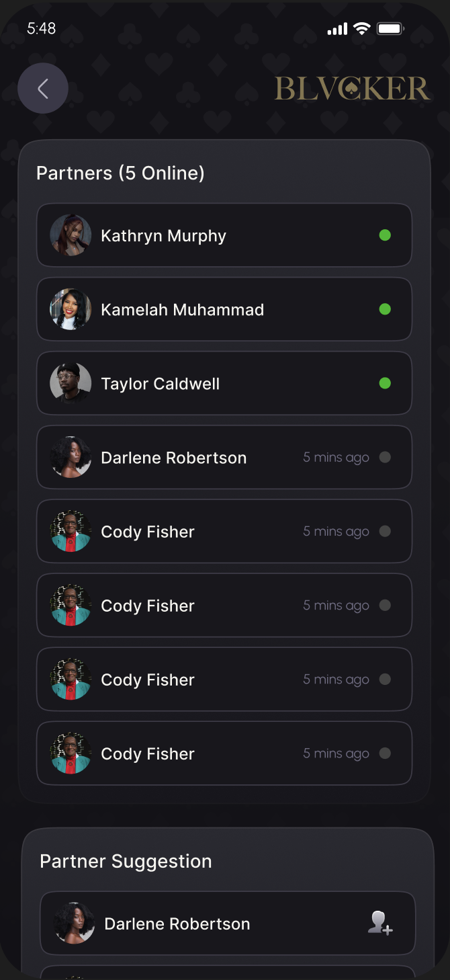This screenshot has width=450, height=980.
Task: Tap the Kamelah Muhammad name label
Action: (182, 310)
